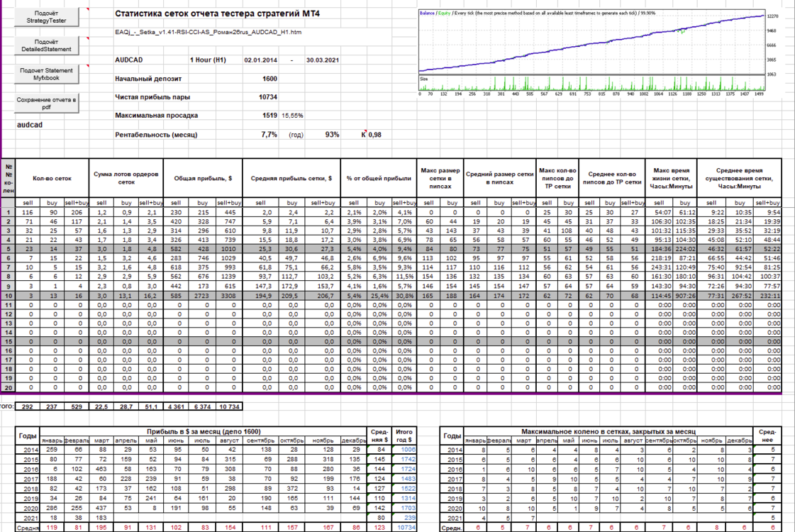
Task: Select 'Среднее кол-во пипсов до ТР сетки' header
Action: tap(612, 178)
